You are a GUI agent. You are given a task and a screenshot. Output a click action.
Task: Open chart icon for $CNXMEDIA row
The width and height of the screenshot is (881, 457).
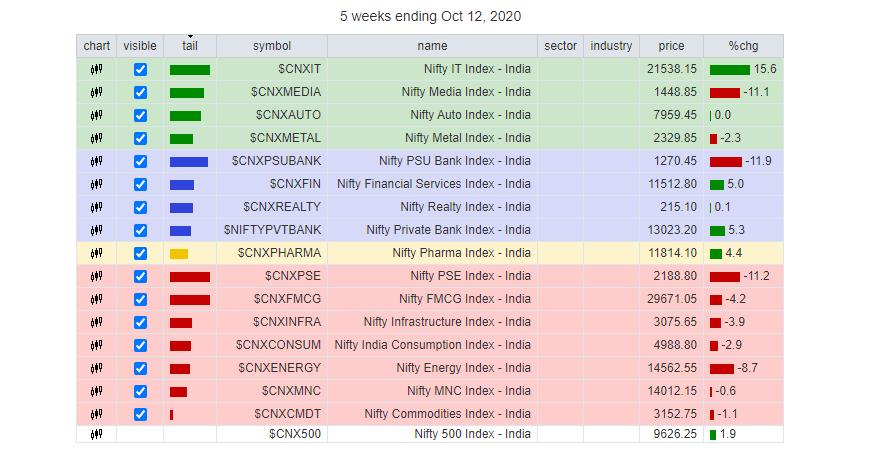click(x=97, y=92)
